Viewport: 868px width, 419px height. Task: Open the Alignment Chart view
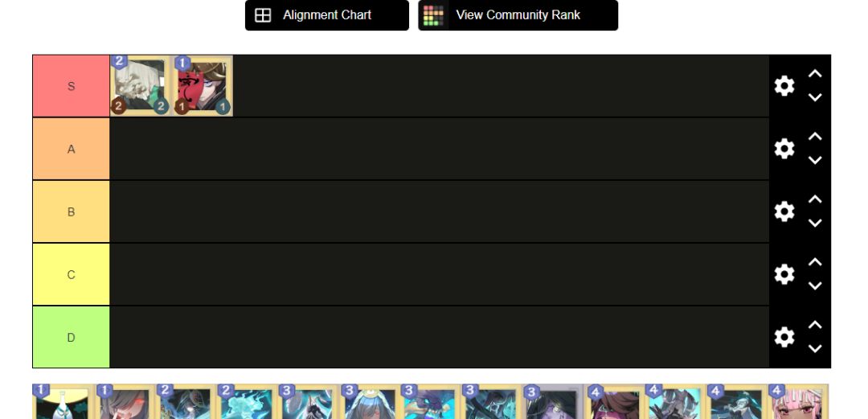[327, 15]
